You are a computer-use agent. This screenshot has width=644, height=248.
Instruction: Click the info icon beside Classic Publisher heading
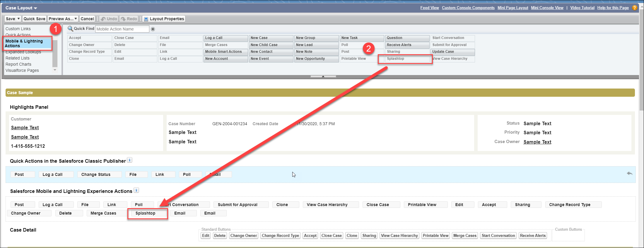click(130, 160)
